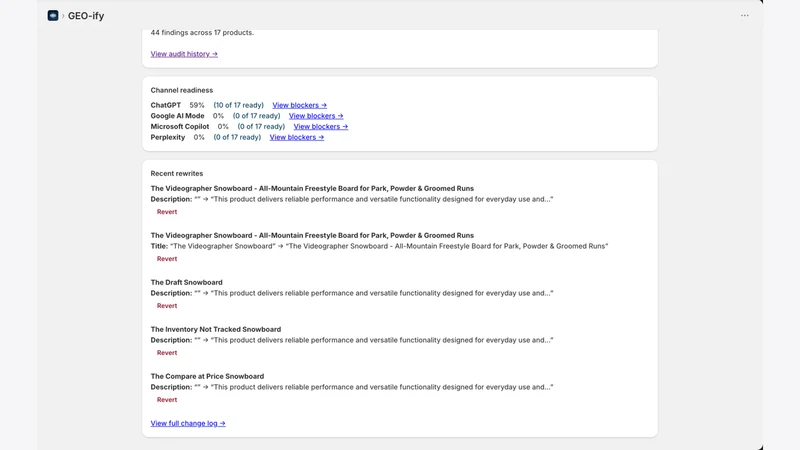Open the three-dot more options menu

click(x=744, y=16)
